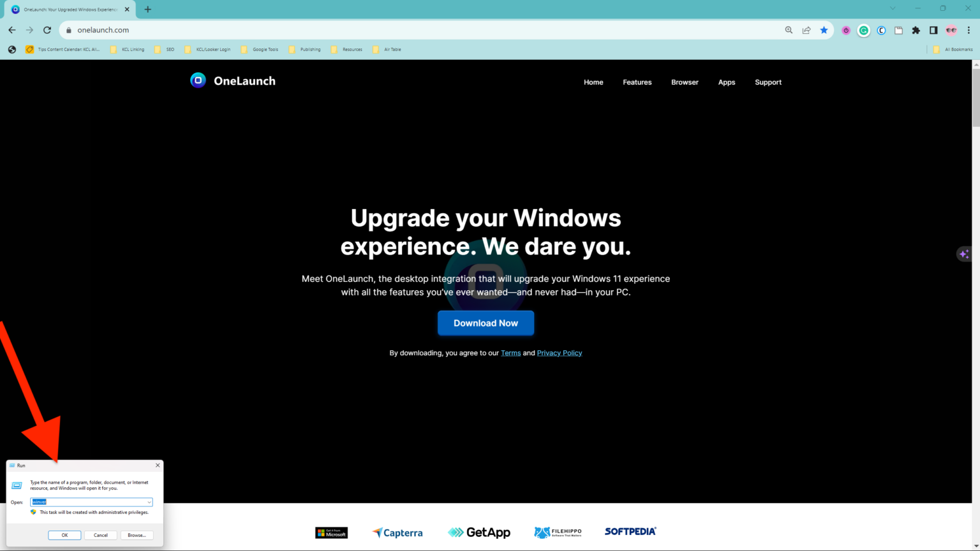Screen dimensions: 980x551
Task: Click the purple power-button extension icon
Action: coord(846,30)
